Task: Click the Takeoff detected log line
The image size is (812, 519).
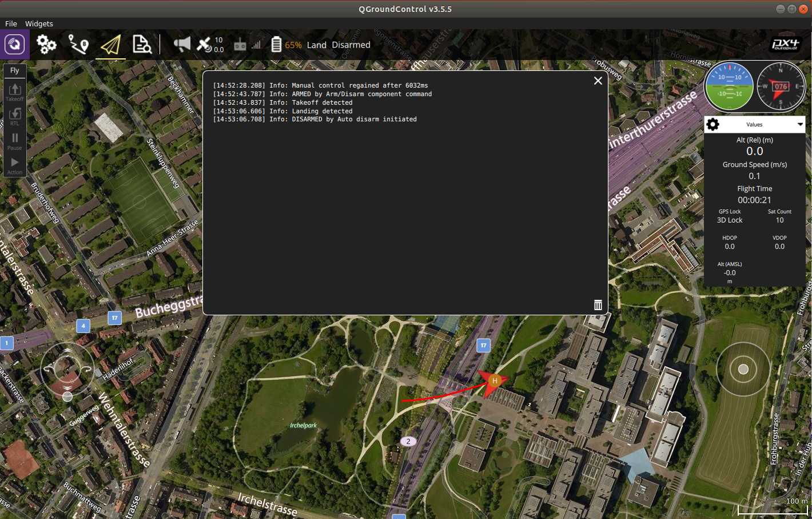Action: (x=283, y=102)
